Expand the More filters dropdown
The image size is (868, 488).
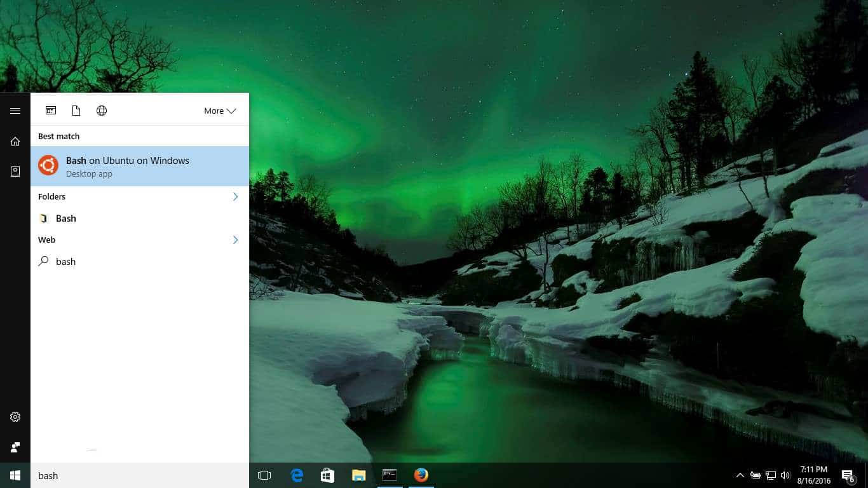point(220,111)
